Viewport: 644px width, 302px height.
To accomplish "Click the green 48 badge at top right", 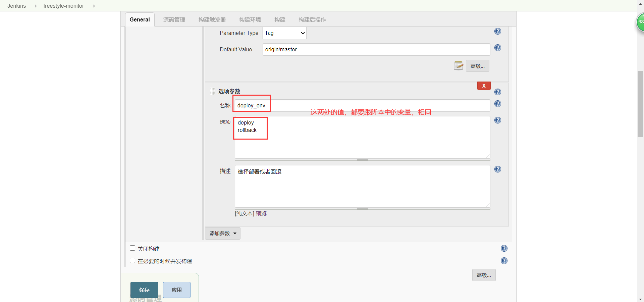I will (640, 22).
